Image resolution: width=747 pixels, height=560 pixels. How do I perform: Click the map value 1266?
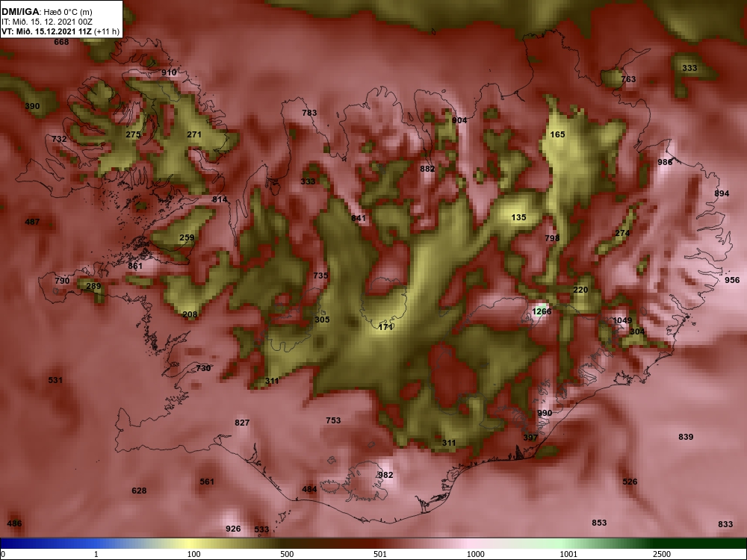[x=542, y=311]
